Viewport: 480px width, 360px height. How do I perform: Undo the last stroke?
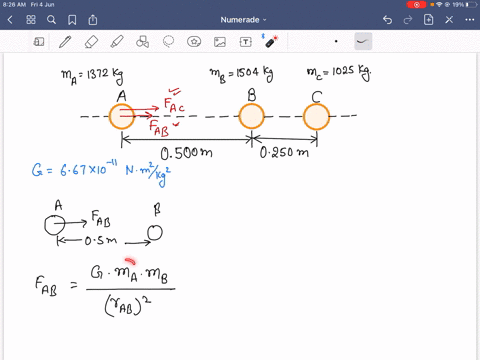click(387, 20)
